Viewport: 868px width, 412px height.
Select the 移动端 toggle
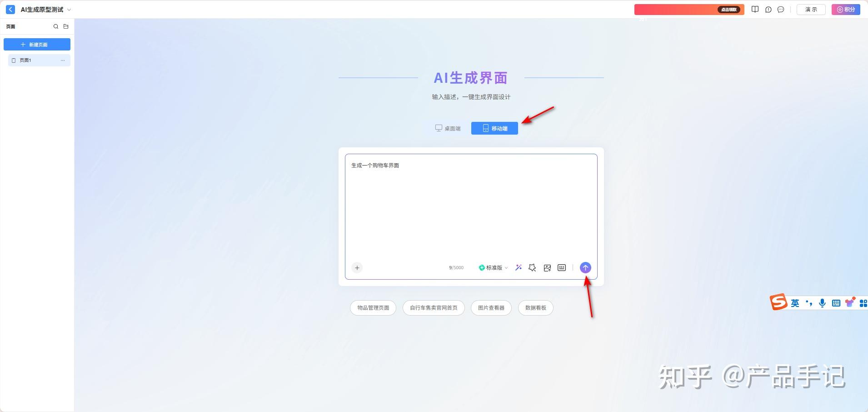494,128
